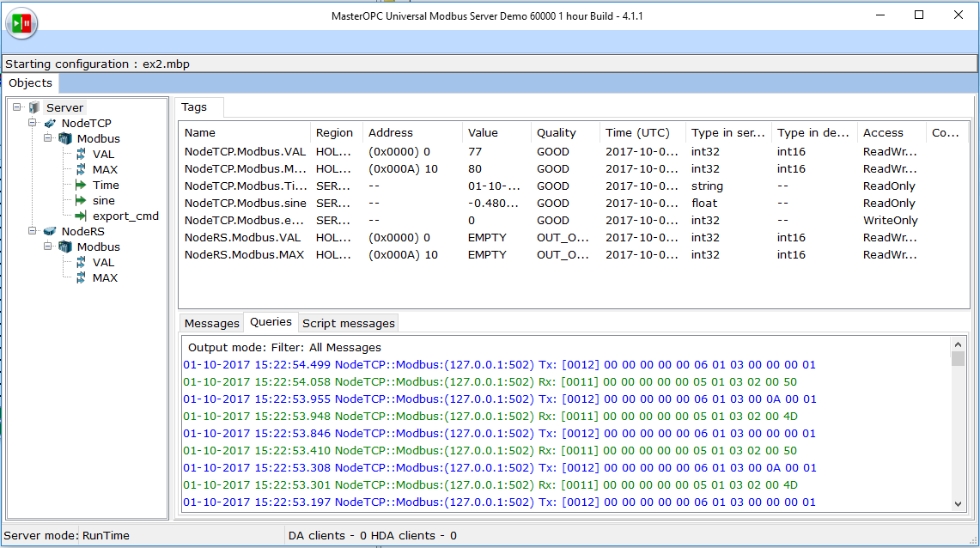Screen dimensions: 980x548
Task: Click the NodeRS node icon
Action: pyautogui.click(x=50, y=231)
